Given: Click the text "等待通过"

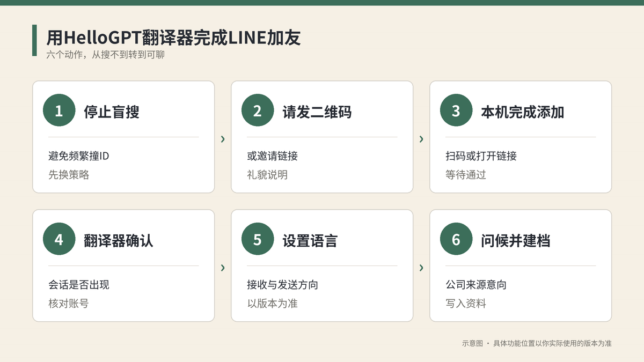Looking at the screenshot, I should [466, 174].
